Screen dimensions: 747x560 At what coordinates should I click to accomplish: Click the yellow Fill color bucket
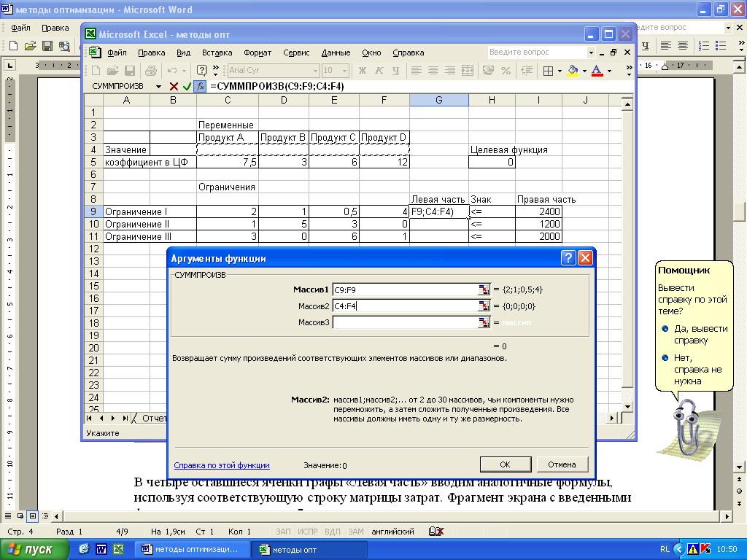pyautogui.click(x=573, y=71)
